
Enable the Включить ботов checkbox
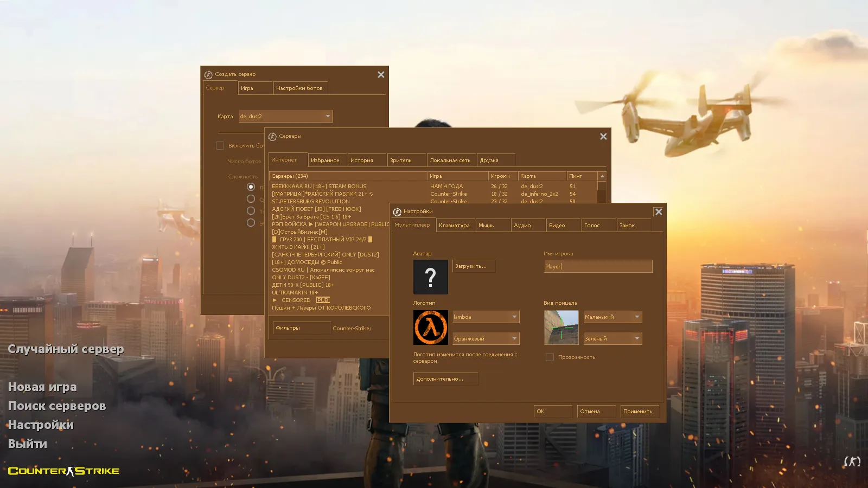tap(220, 145)
